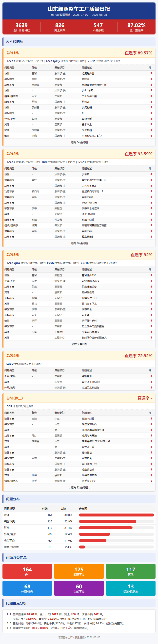Click the 547 不良总数 stat card
The image size is (158, 644).
point(98,27)
